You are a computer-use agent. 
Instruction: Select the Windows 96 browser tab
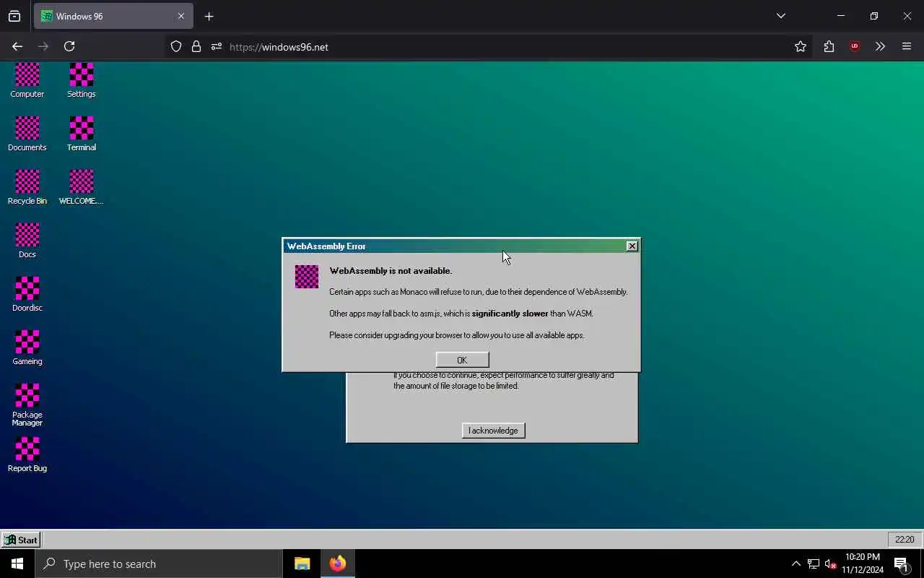pos(113,16)
